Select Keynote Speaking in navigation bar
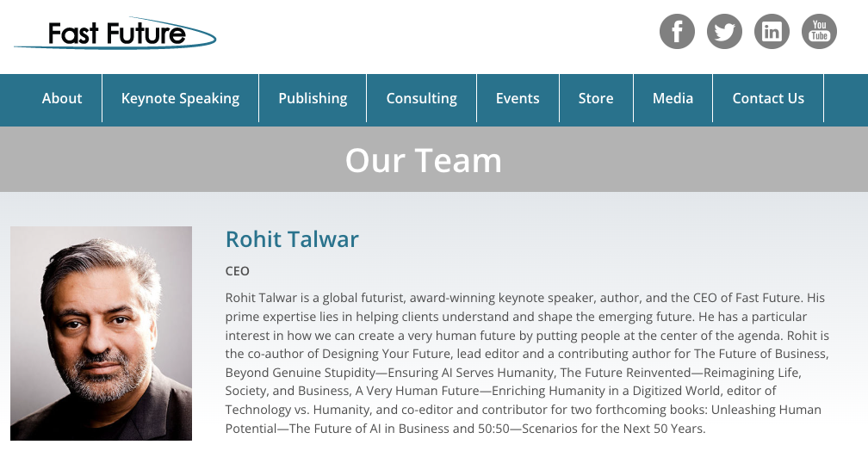The height and width of the screenshot is (457, 868). [180, 98]
